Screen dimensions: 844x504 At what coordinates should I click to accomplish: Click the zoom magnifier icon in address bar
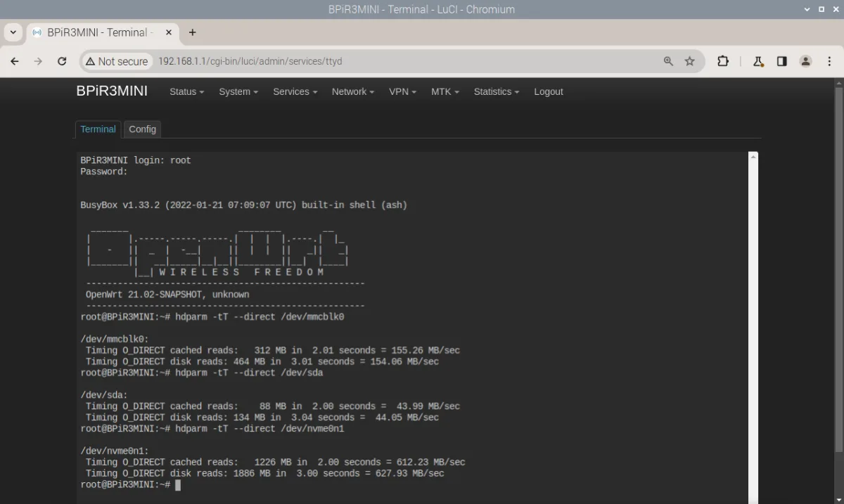point(668,61)
